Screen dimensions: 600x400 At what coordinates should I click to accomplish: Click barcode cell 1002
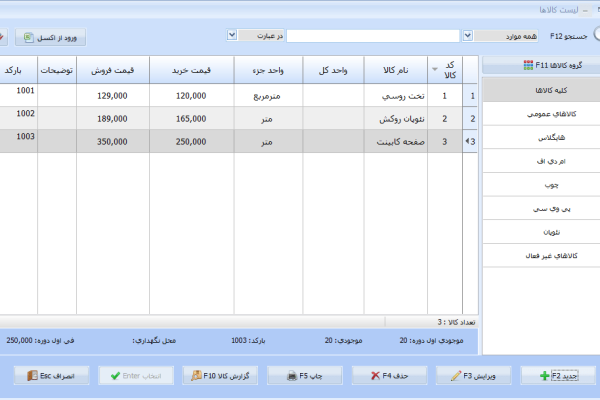(x=18, y=118)
